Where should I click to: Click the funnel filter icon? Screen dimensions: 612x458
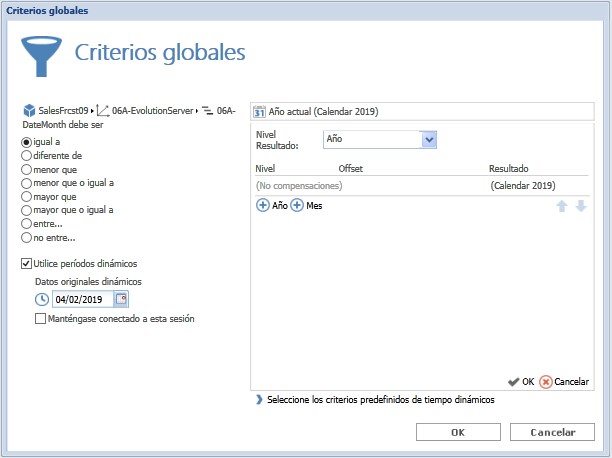(41, 57)
